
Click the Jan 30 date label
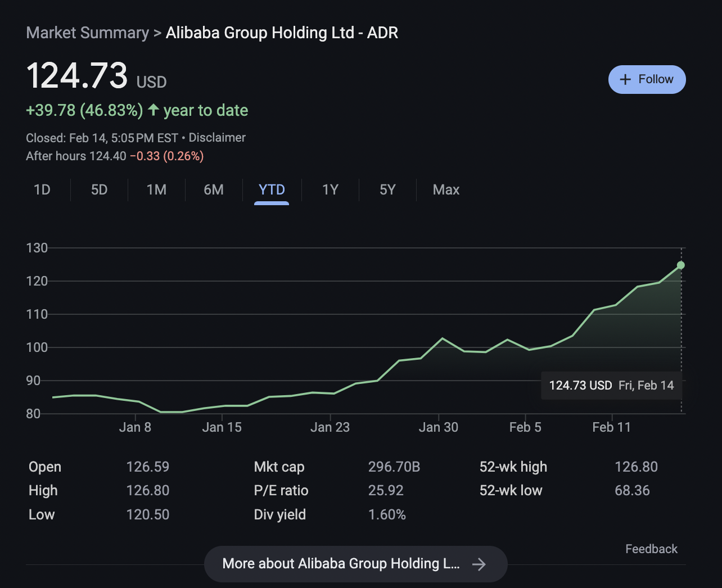[x=439, y=427]
